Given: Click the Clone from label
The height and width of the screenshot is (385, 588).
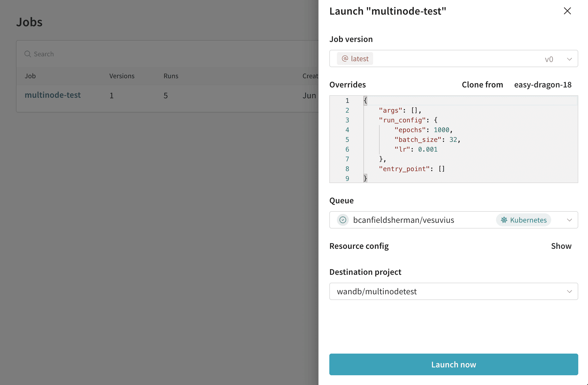Looking at the screenshot, I should pyautogui.click(x=482, y=84).
